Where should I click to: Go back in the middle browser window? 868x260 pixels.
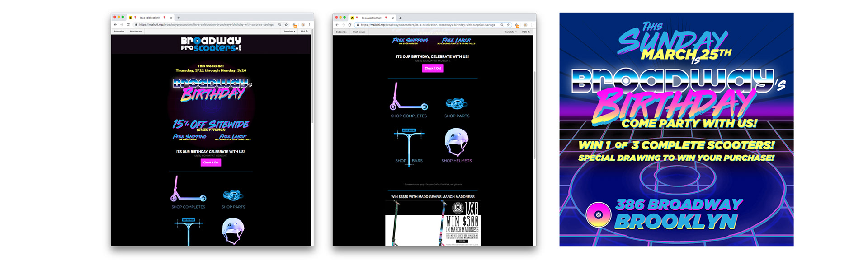[x=337, y=25]
